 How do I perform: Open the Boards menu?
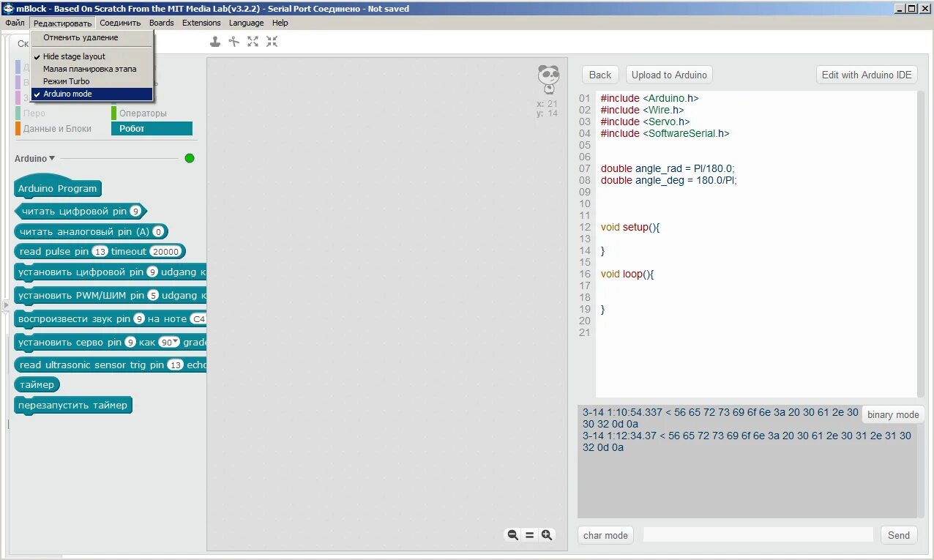tap(162, 23)
